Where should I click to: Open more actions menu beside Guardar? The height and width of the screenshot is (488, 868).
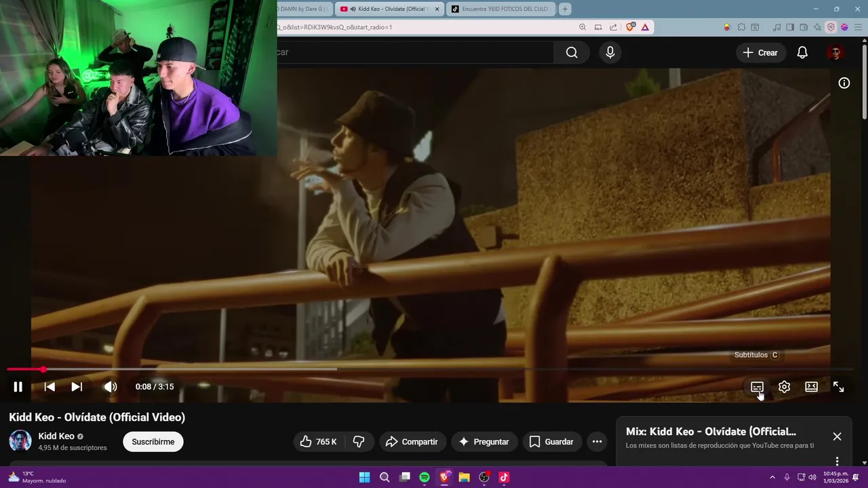pos(597,442)
